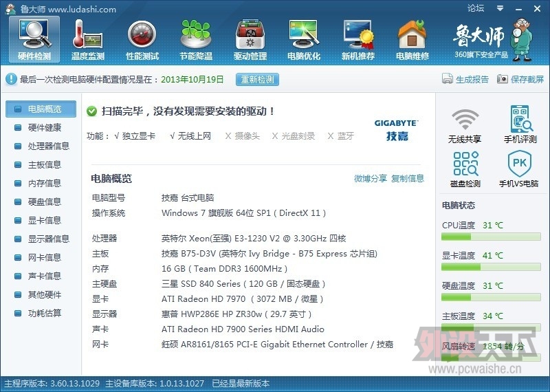Viewport: 550px width, 392px height.
Task: Click the processor value Xeon E3-1230 V2
Action: (x=254, y=238)
